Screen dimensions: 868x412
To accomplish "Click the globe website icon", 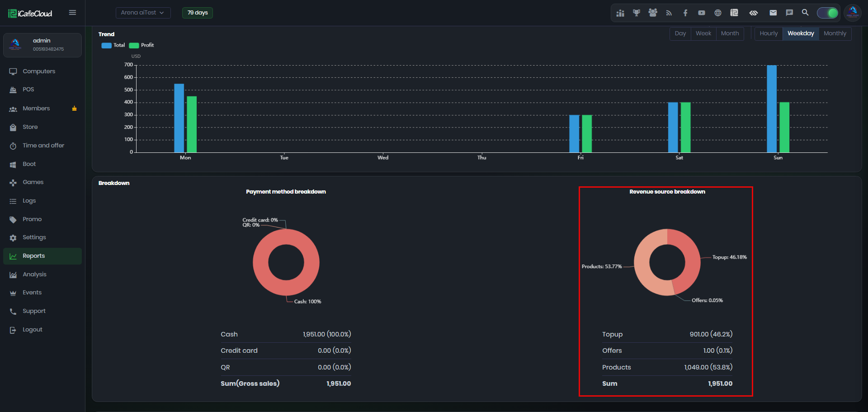I will 718,13.
